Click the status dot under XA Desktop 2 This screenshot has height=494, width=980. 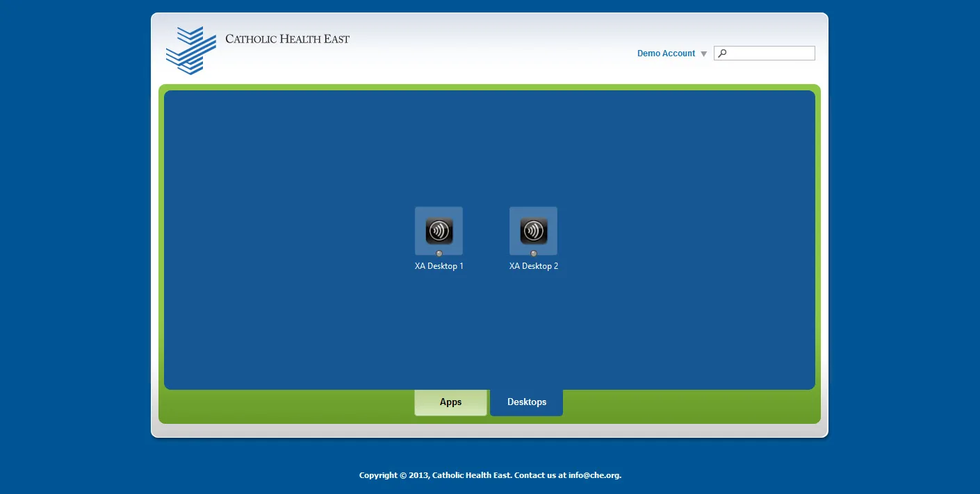point(534,254)
